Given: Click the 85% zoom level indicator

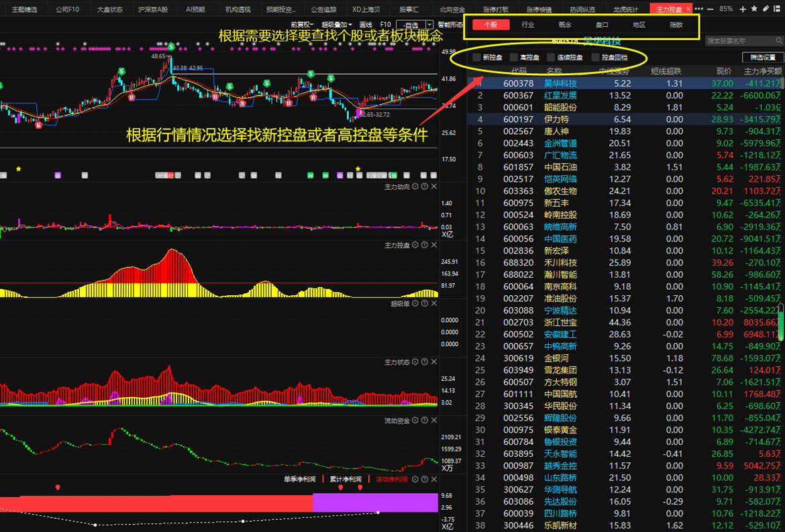Looking at the screenshot, I should [x=726, y=9].
